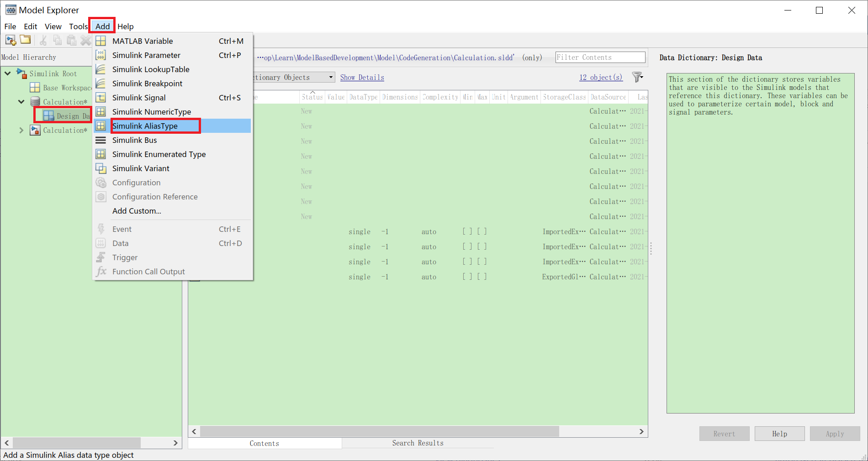
Task: Choose Add Custom... menu entry
Action: point(173,211)
